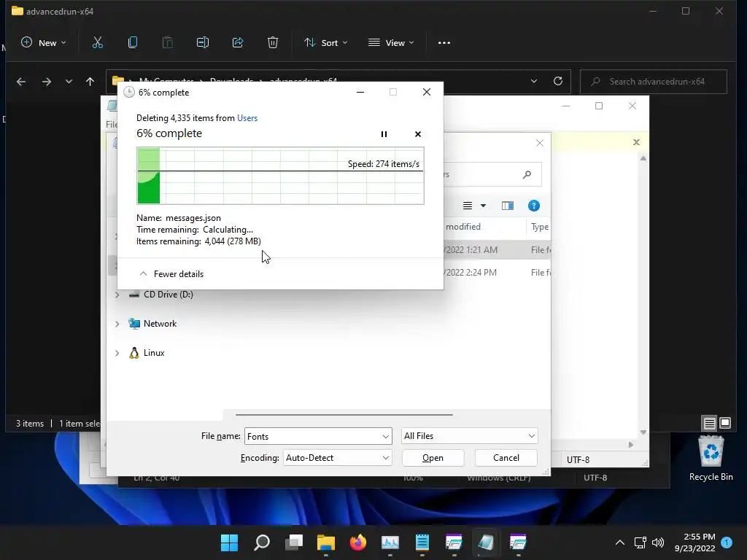Show hidden tray icons chevron

[x=620, y=542]
